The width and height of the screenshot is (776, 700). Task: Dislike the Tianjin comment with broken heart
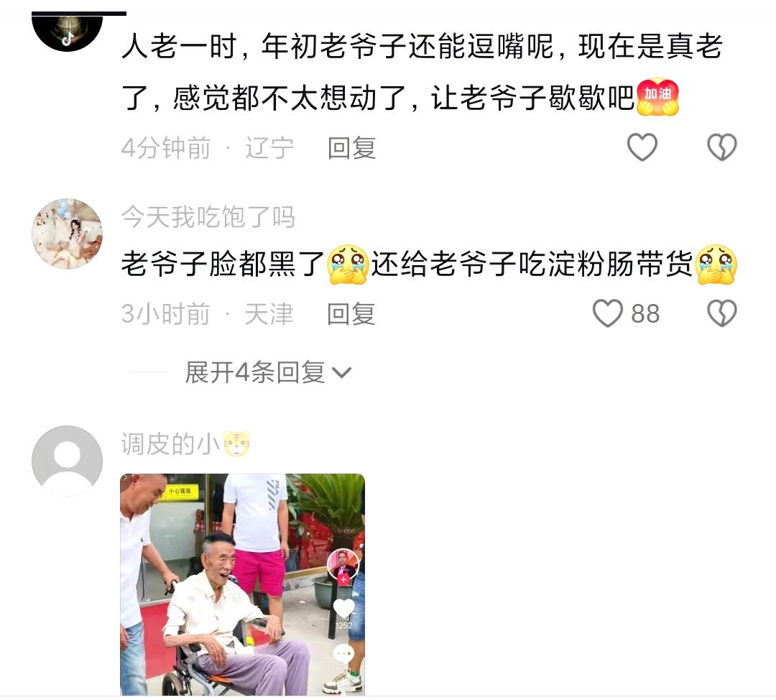(722, 313)
